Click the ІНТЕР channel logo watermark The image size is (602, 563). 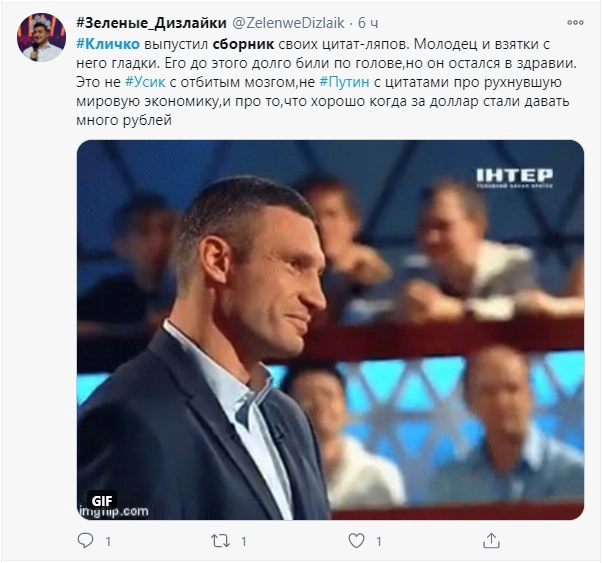[514, 178]
